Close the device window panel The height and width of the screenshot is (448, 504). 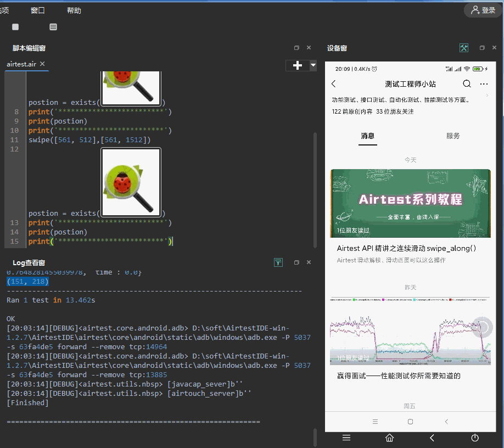click(x=494, y=48)
